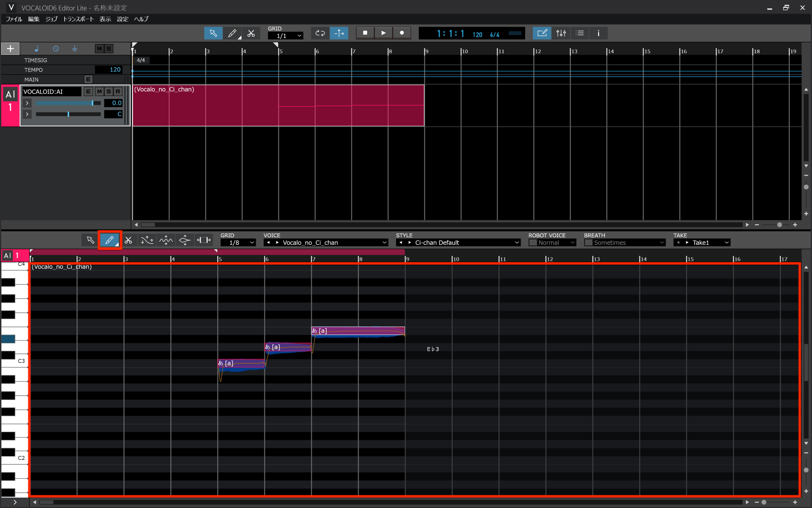
Task: Open the GRID 1/8 dropdown
Action: (x=238, y=242)
